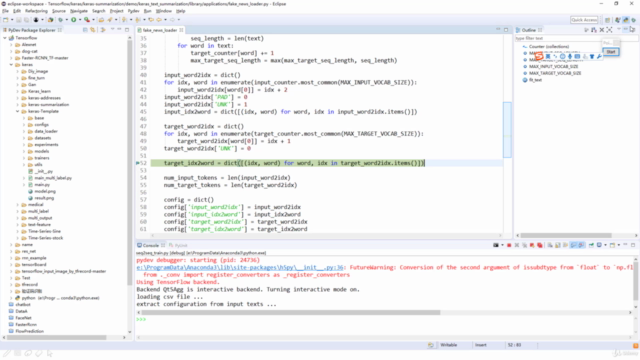This screenshot has height=360, width=640.
Task: Click the wrench icon on Sogou toolbar
Action: tap(599, 56)
